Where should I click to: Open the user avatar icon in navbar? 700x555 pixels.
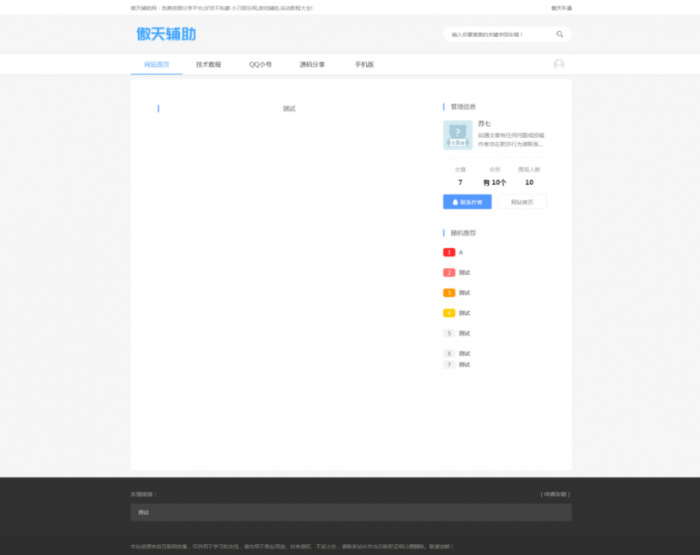pyautogui.click(x=559, y=64)
